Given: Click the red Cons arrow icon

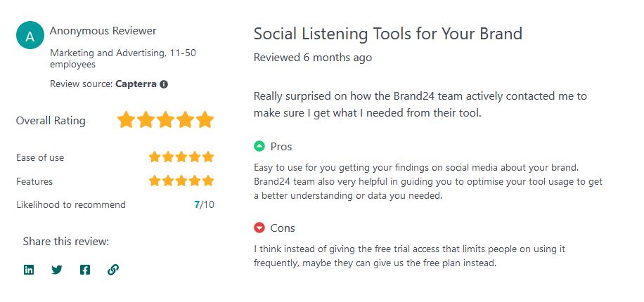Looking at the screenshot, I should [259, 228].
